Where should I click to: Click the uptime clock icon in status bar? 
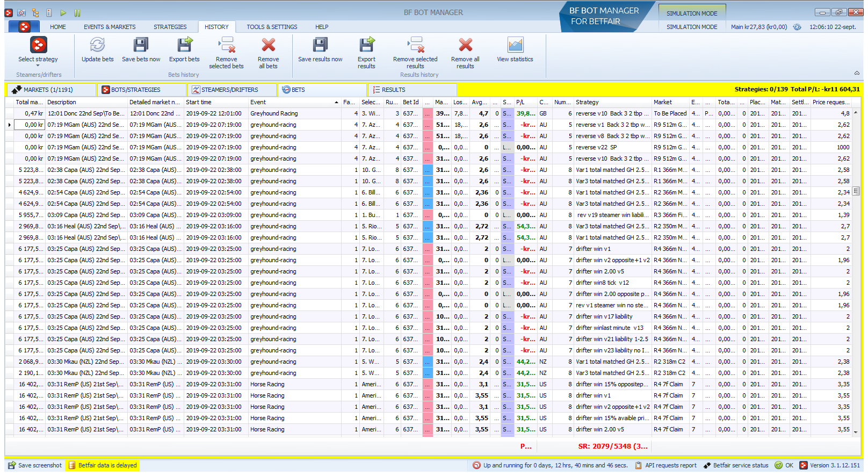pyautogui.click(x=476, y=465)
